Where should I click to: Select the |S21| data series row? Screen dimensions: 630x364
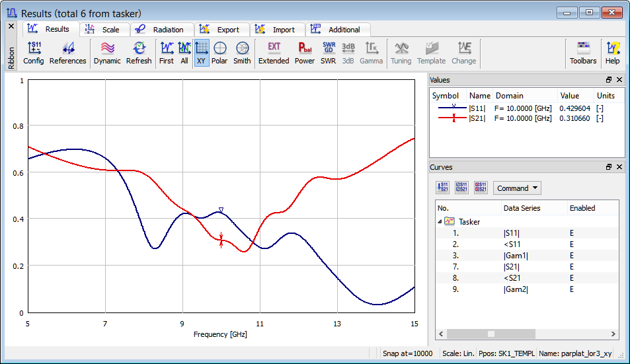click(527, 267)
